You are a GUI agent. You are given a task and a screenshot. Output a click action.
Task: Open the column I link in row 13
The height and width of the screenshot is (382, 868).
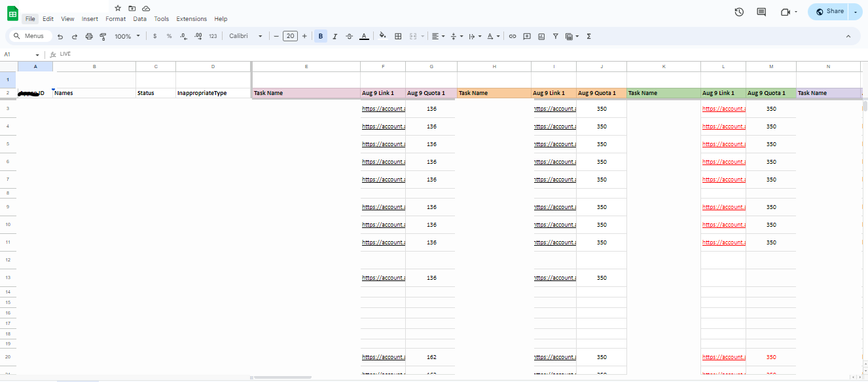tap(555, 278)
